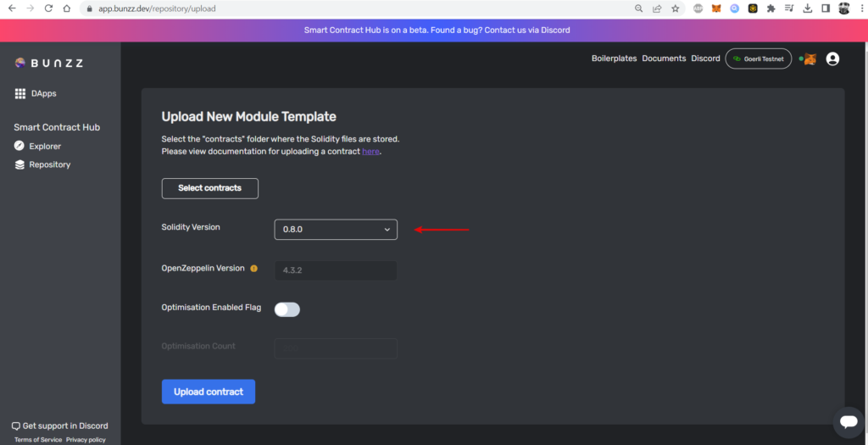Viewport: 868px width, 445px height.
Task: Open Discord in top navigation
Action: pyautogui.click(x=706, y=58)
